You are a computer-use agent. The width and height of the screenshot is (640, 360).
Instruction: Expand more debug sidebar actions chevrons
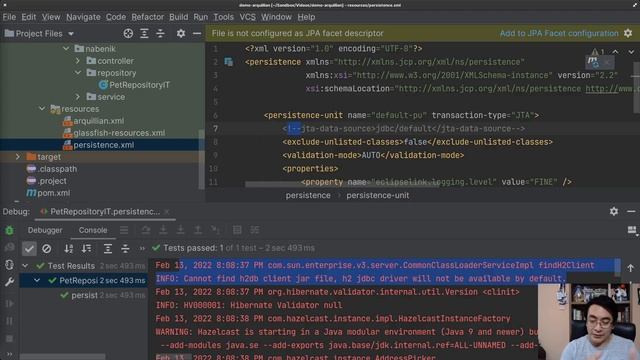click(9, 354)
